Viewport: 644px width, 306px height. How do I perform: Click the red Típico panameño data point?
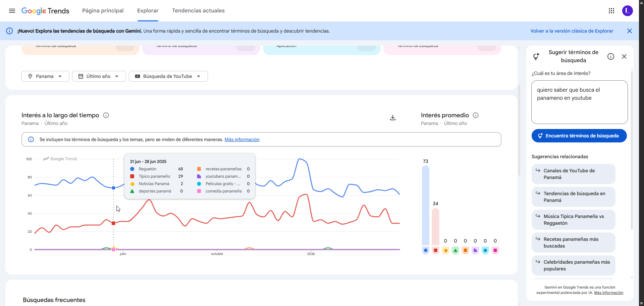113,223
